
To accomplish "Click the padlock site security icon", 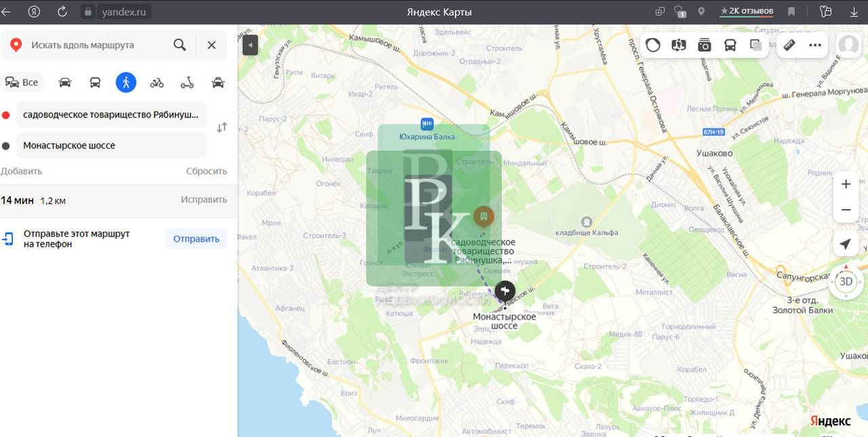I will pyautogui.click(x=87, y=12).
